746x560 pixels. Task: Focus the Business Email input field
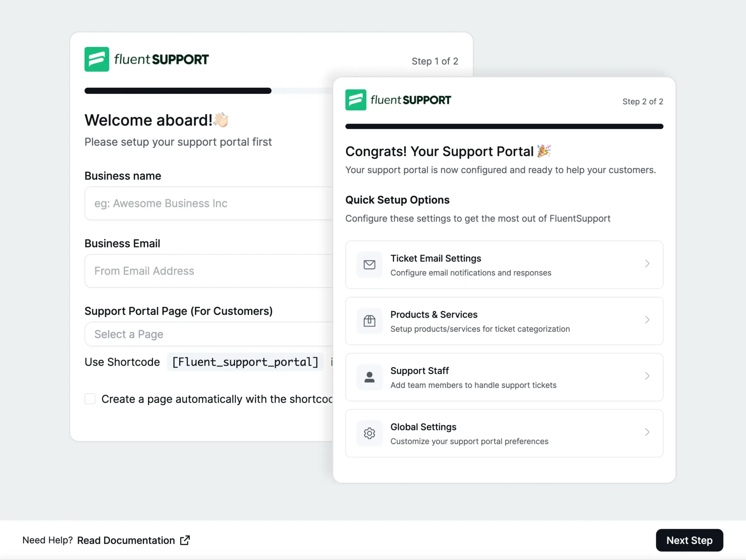click(209, 271)
